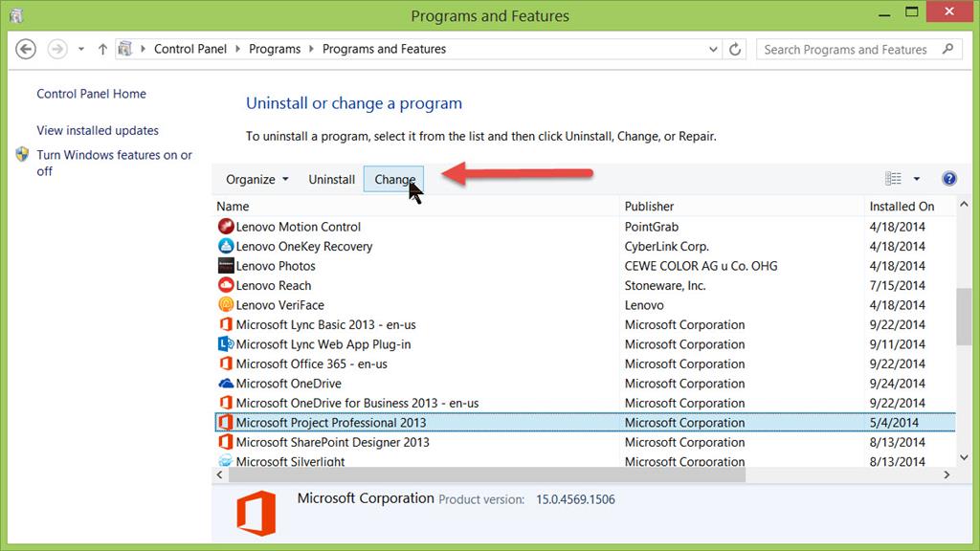Expand the chevron after Control Panel breadcrumb

tap(237, 49)
